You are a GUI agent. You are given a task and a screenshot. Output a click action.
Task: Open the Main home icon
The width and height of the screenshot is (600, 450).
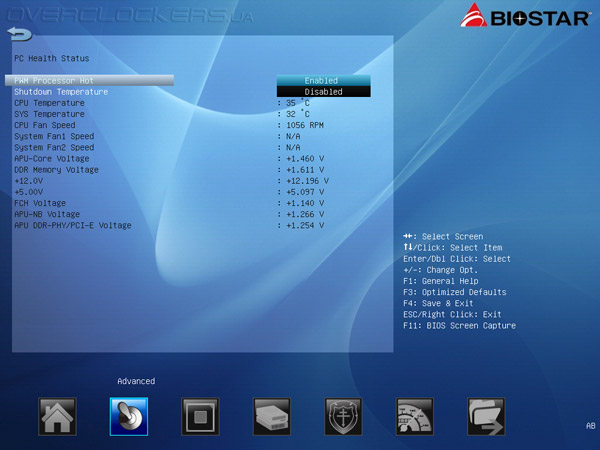tap(57, 416)
